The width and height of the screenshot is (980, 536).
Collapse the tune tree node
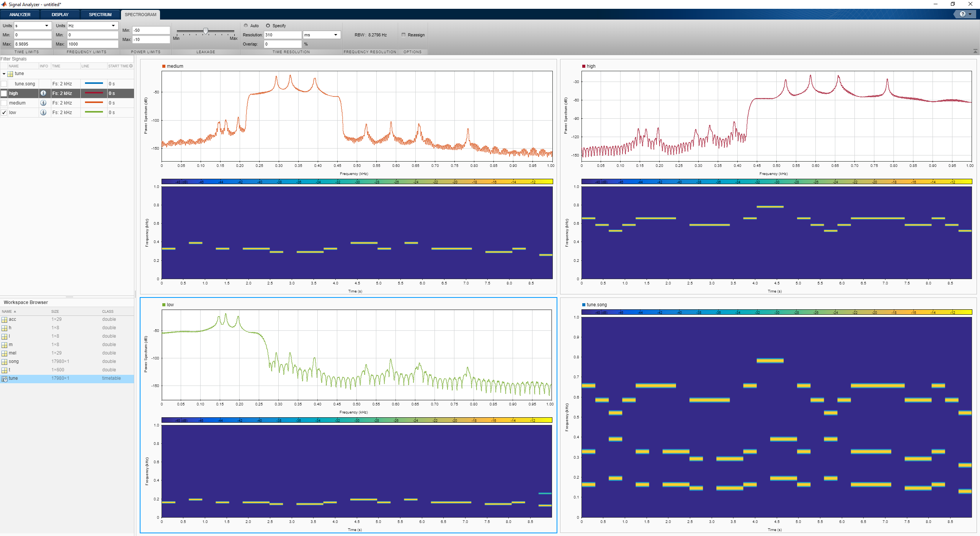click(x=4, y=74)
